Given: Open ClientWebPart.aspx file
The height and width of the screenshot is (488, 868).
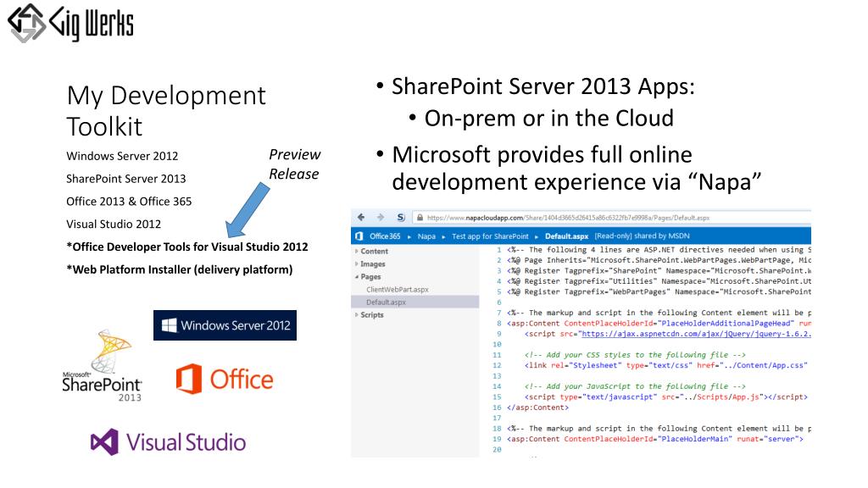Looking at the screenshot, I should (x=397, y=290).
